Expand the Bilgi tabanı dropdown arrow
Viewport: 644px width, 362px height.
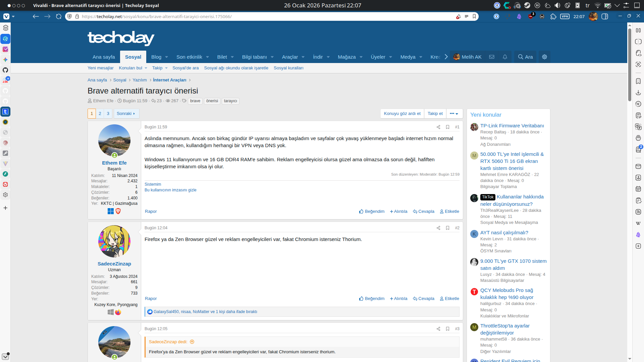pos(272,57)
